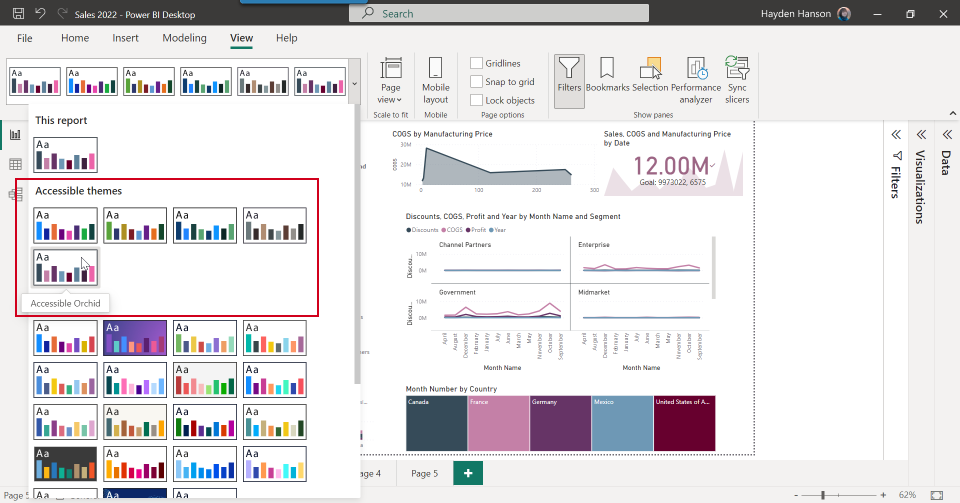960x503 pixels.
Task: Click the Visualizations vertical pane label
Action: tap(920, 187)
